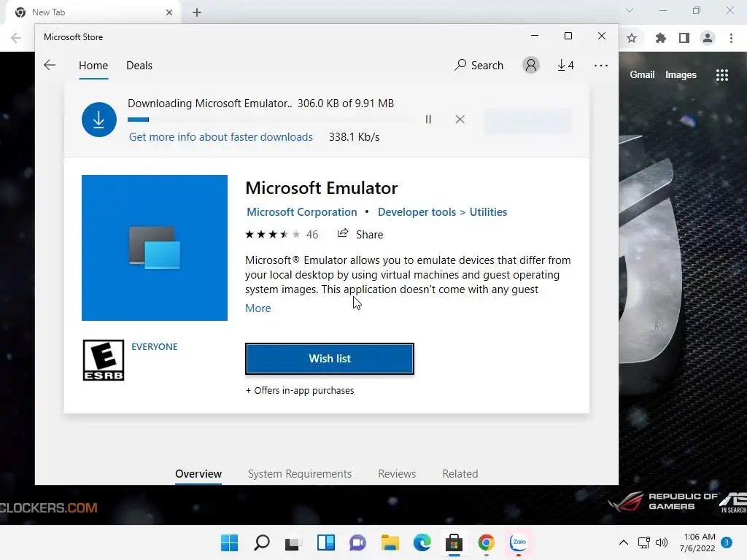Click the ESRB Everyone rating badge

(x=104, y=360)
